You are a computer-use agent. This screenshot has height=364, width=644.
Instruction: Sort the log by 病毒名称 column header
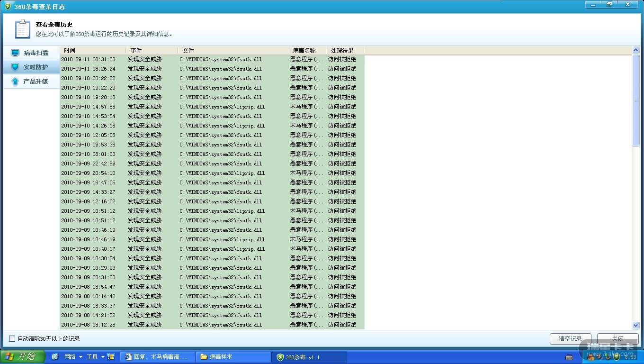point(307,50)
